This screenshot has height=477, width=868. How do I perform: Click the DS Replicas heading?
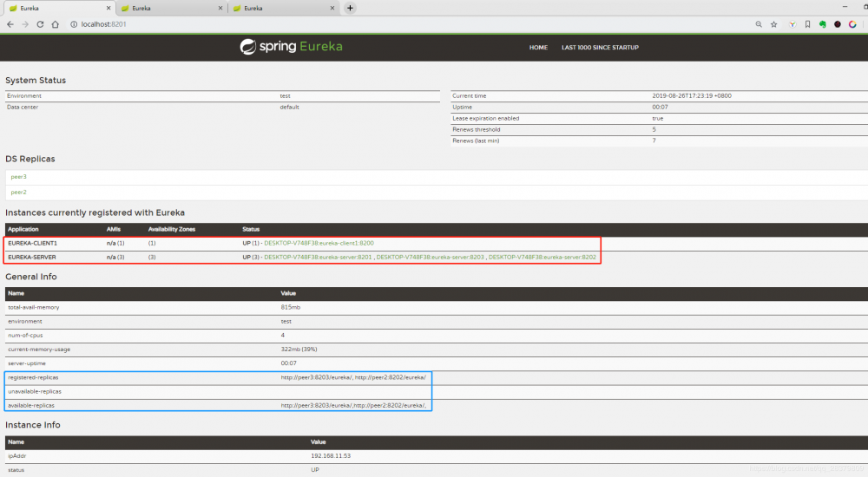[x=30, y=159]
